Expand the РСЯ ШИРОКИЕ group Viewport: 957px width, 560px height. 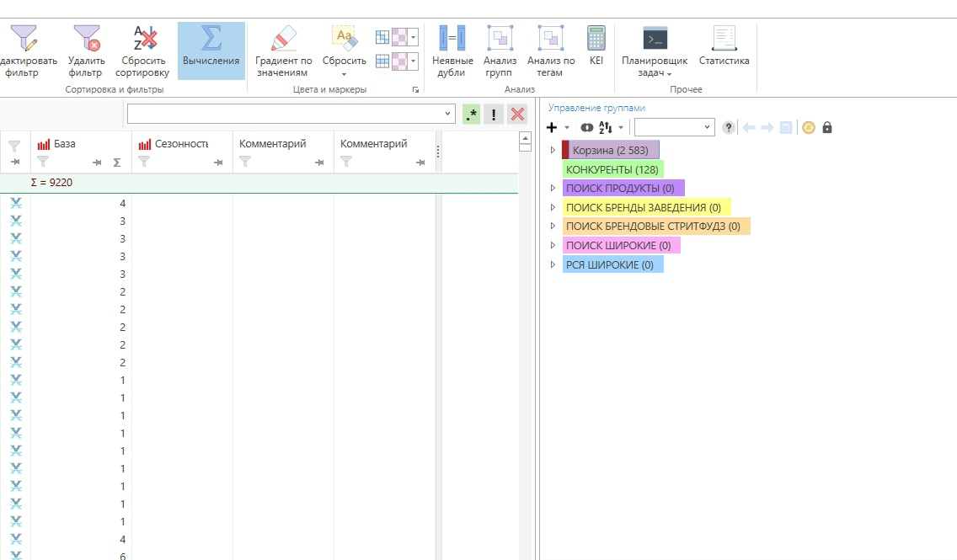[x=553, y=264]
